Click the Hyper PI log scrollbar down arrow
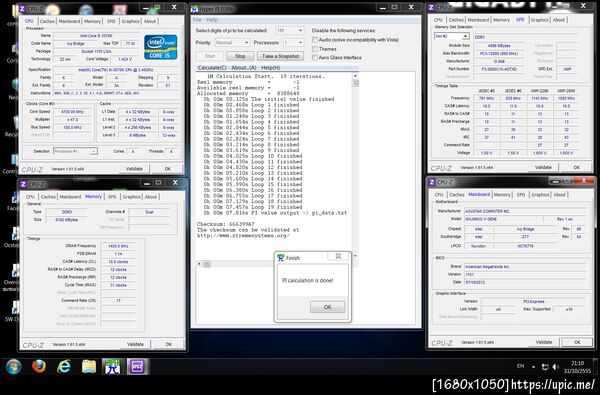 355,256
